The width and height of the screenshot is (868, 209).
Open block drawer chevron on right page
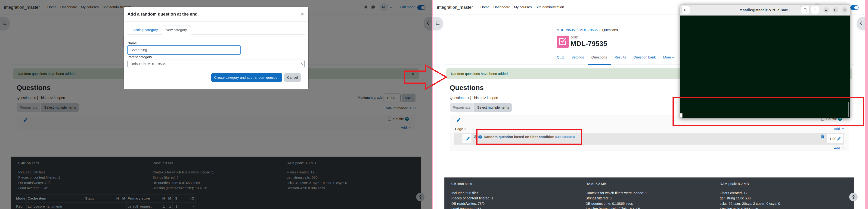coord(861,23)
